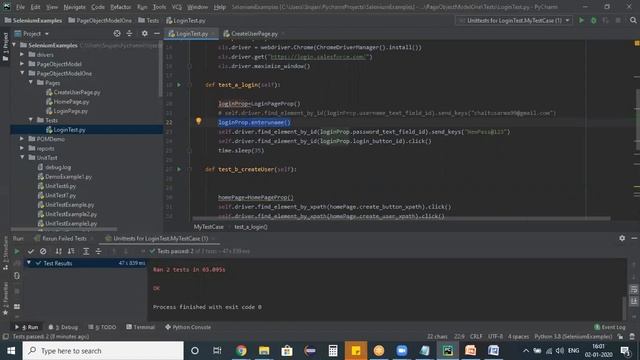Open Microsoft Store from the taskbar
The height and width of the screenshot is (360, 640).
pyautogui.click(x=287, y=351)
